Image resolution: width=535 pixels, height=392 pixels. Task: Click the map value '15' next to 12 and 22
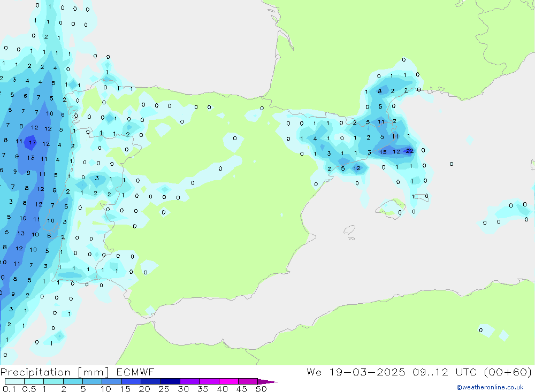tap(383, 152)
